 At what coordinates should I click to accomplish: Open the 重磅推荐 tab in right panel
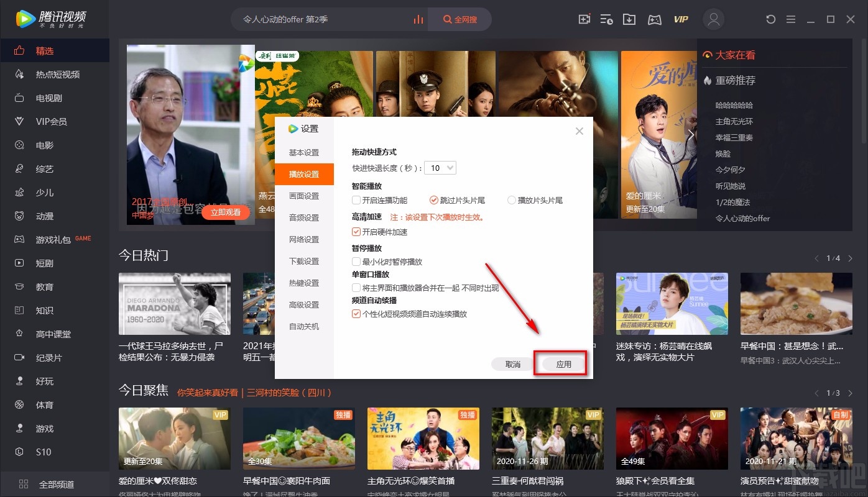pos(729,81)
